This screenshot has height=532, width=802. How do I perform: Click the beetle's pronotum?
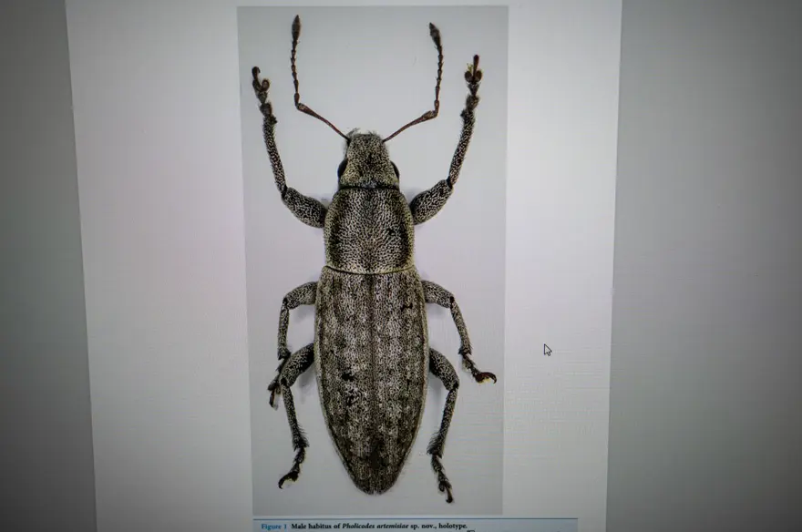pyautogui.click(x=369, y=230)
